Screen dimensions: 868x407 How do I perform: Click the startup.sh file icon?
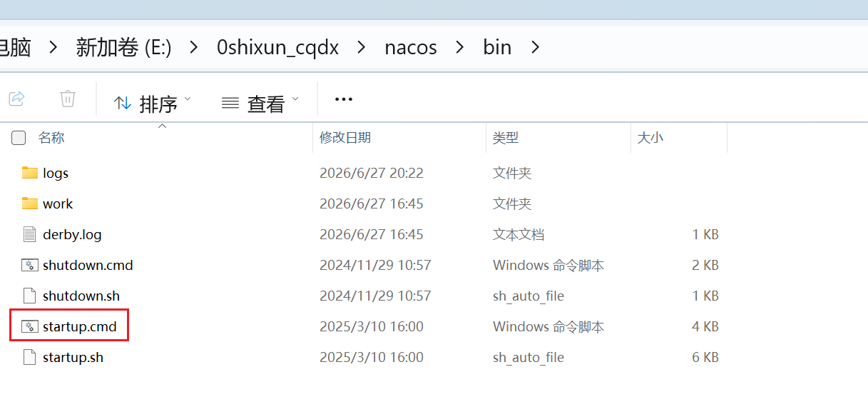coord(29,357)
